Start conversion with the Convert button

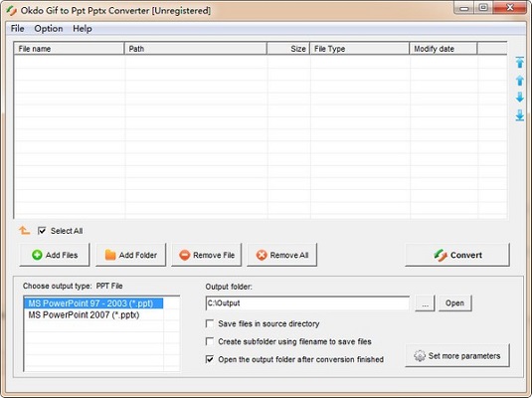[x=457, y=255]
